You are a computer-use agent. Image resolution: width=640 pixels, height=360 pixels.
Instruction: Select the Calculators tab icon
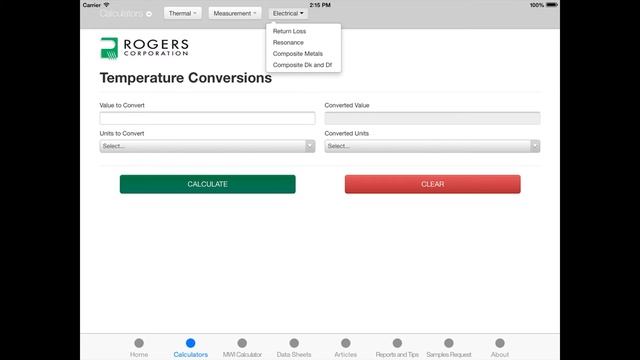click(190, 343)
